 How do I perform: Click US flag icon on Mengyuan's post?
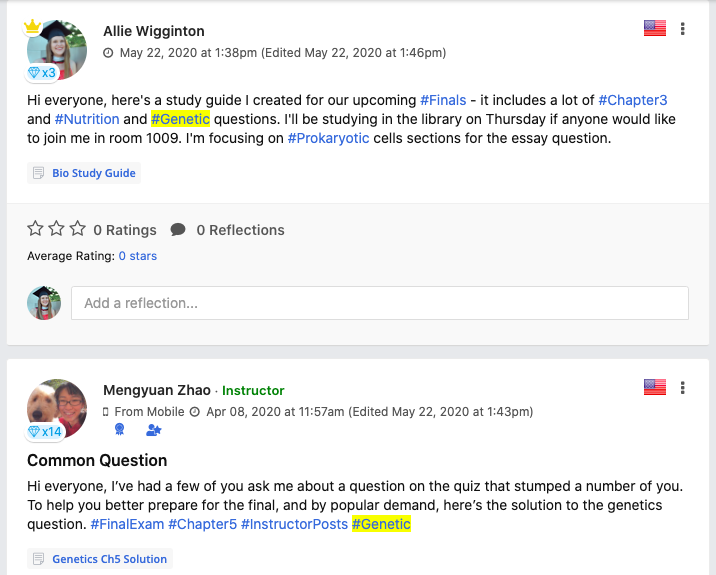654,387
